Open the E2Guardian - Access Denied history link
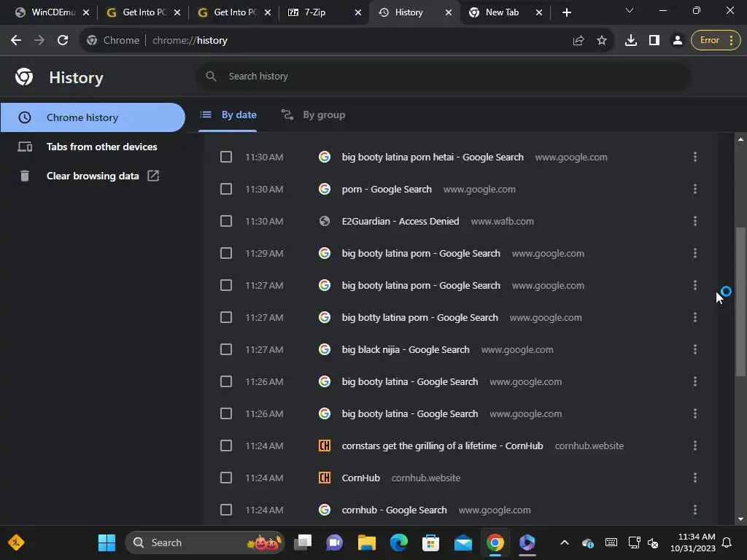Screen dimensions: 747x560 tap(400, 222)
